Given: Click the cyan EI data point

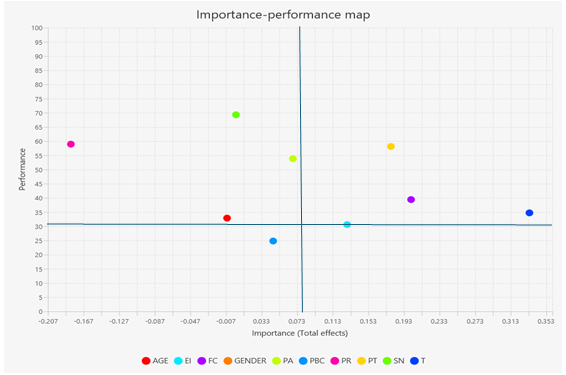Looking at the screenshot, I should [347, 224].
